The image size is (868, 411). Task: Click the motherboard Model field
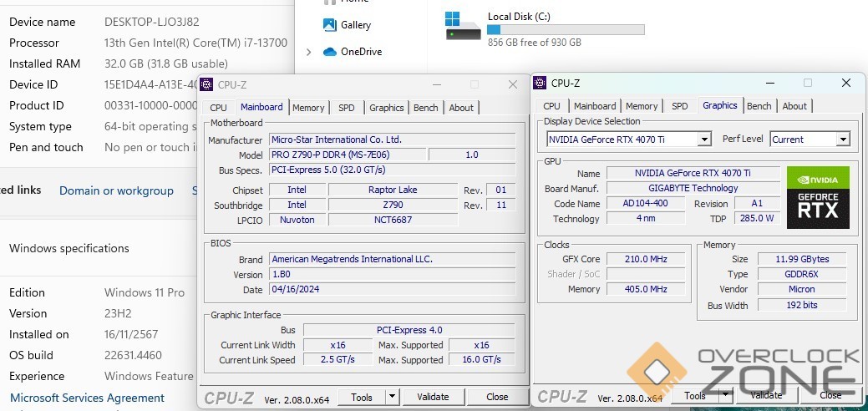348,155
